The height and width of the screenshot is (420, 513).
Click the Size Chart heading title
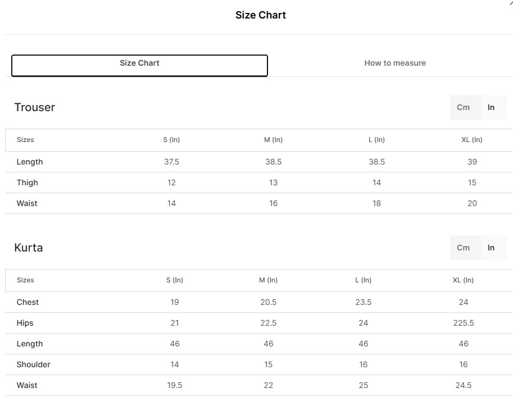tap(260, 15)
